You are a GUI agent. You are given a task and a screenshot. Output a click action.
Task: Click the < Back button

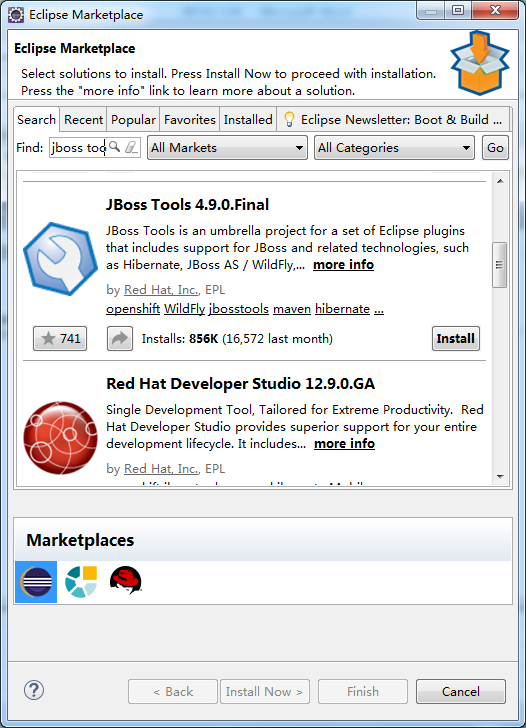tap(173, 691)
